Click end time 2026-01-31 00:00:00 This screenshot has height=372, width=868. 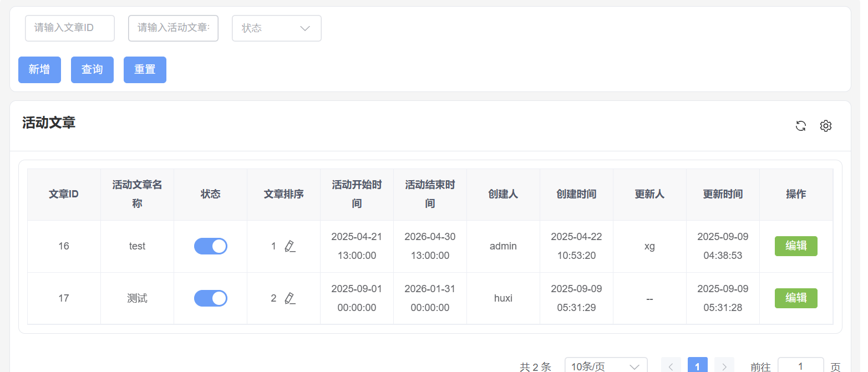point(430,298)
